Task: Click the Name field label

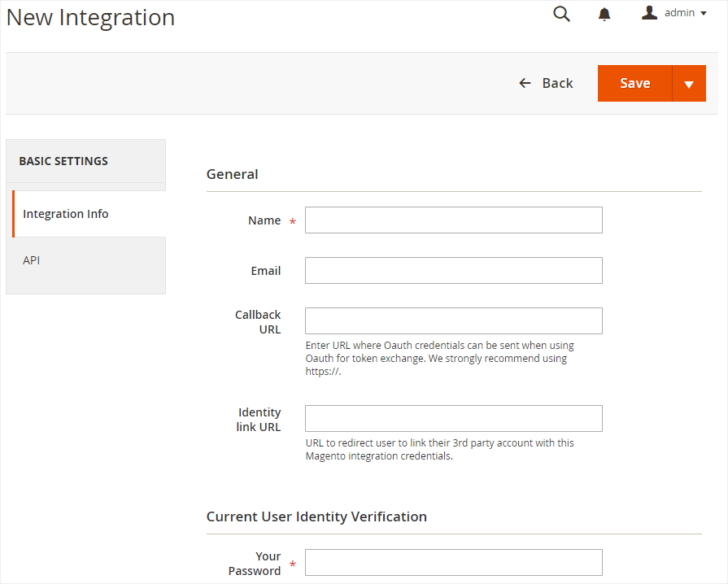Action: [x=264, y=220]
